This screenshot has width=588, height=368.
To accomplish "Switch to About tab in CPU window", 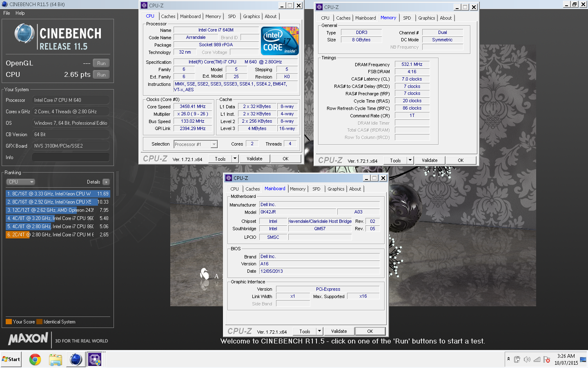I will (x=271, y=16).
